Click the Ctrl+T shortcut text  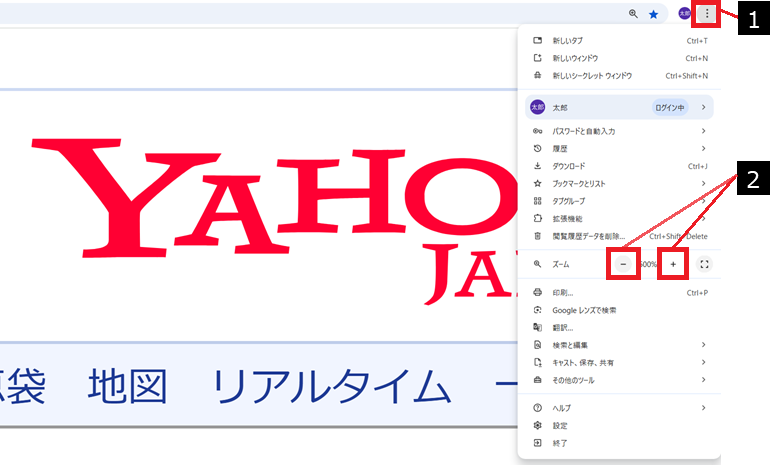(x=697, y=41)
